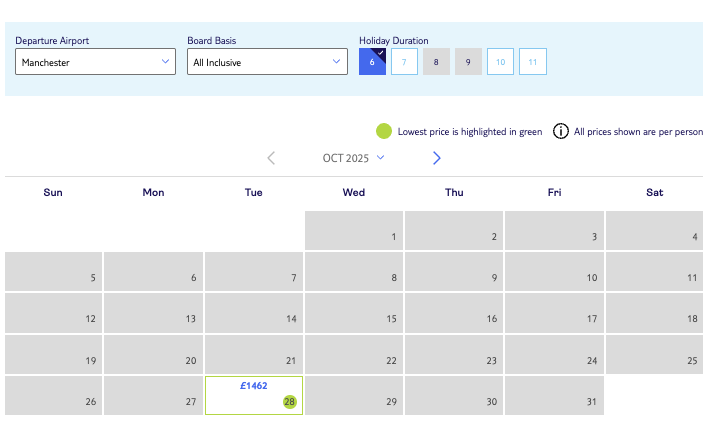Expand the OCT 2025 month selector
Image resolution: width=726 pixels, height=428 pixels.
(x=353, y=158)
